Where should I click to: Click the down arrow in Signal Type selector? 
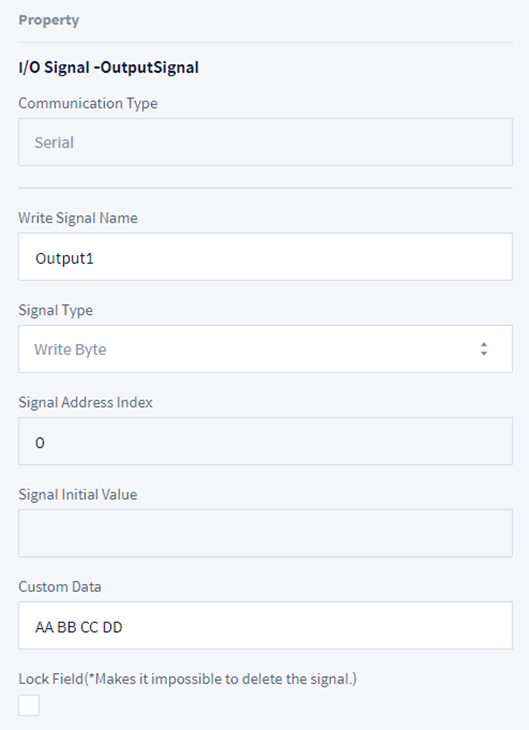click(x=484, y=353)
